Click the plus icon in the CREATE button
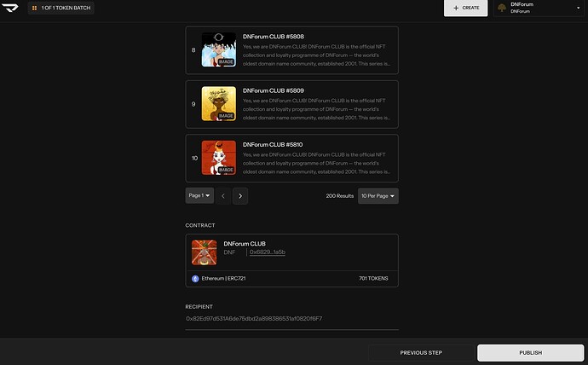588x365 pixels. 456,8
